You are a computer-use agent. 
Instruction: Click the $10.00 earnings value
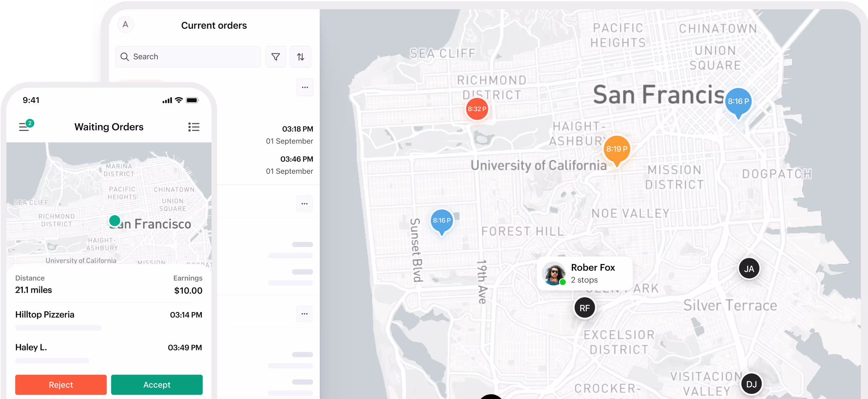pos(188,291)
